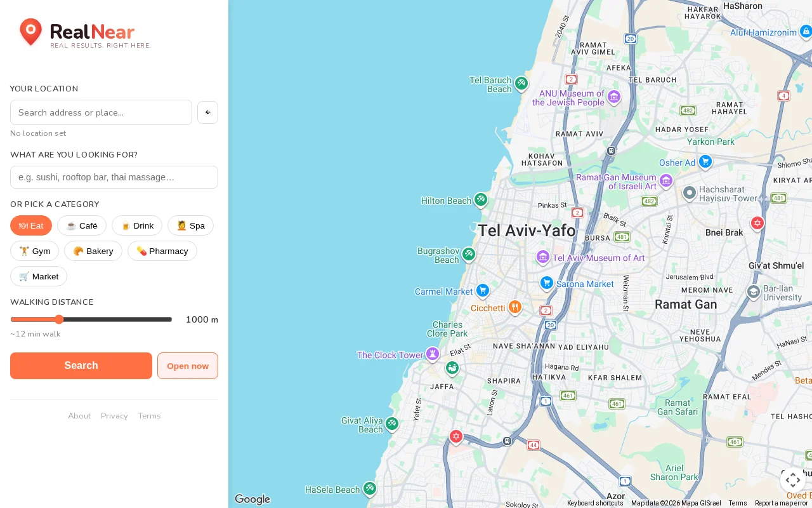Click the Bar-Ilan University pin
The height and width of the screenshot is (508, 812).
pyautogui.click(x=753, y=291)
